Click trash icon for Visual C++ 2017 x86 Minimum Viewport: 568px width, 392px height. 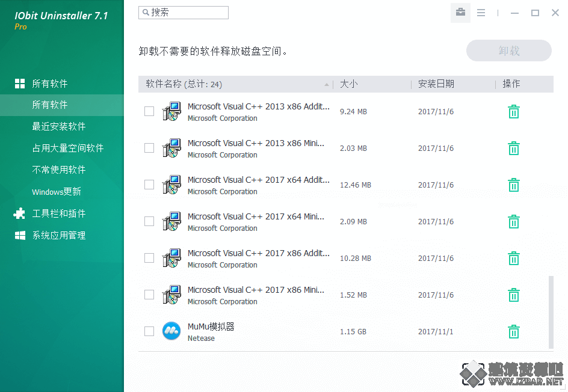pos(514,295)
